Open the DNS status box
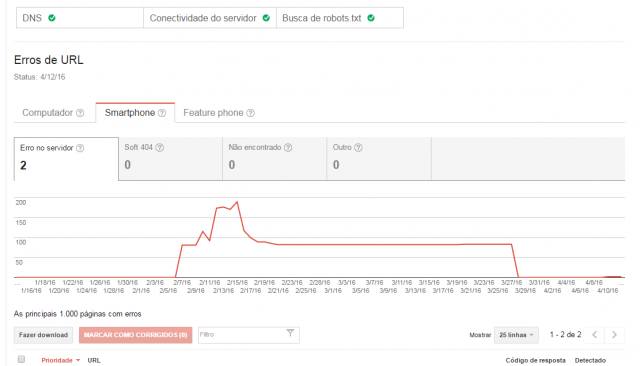Viewport: 640px width, 366px height. tap(80, 18)
